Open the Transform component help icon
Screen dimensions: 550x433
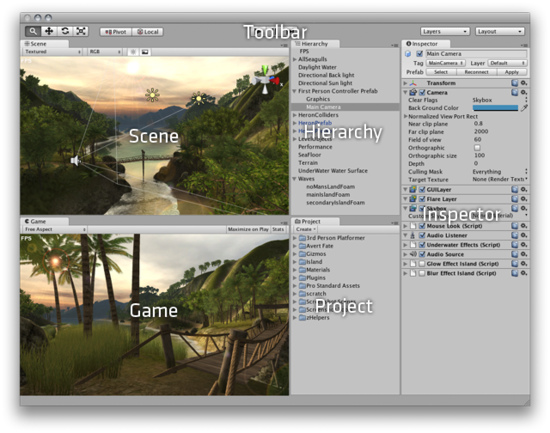[x=515, y=83]
